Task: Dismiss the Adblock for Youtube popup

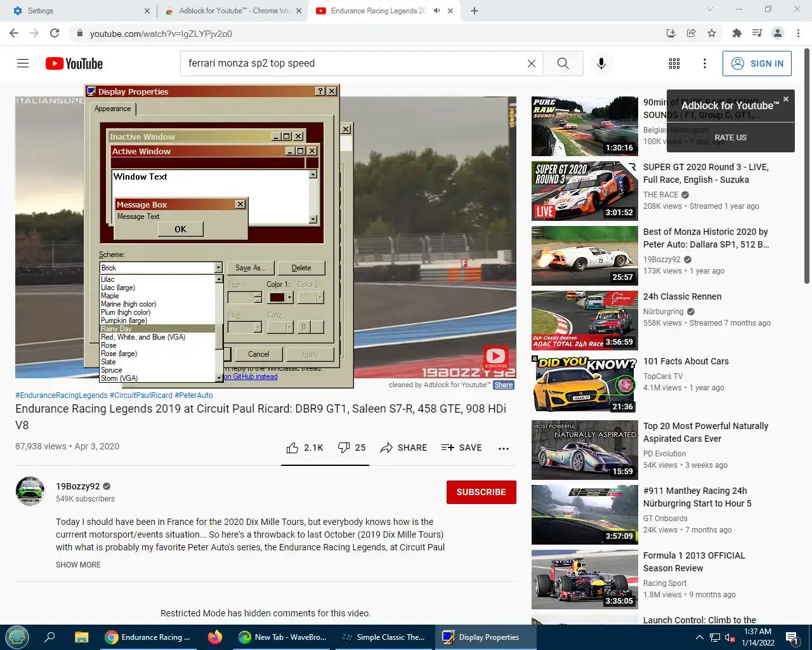Action: click(786, 99)
